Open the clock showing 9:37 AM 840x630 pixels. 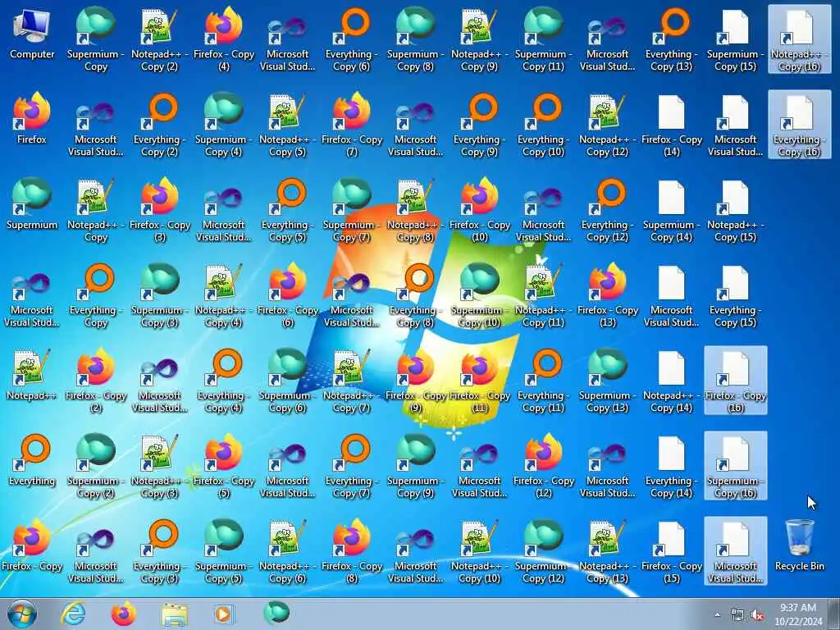(798, 614)
